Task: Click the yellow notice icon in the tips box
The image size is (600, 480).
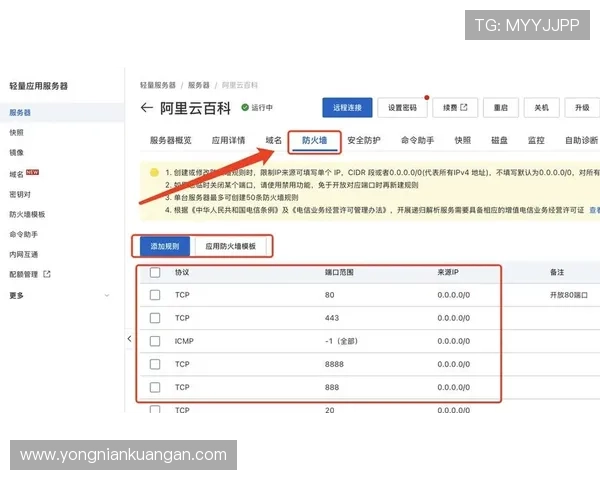Action: pyautogui.click(x=154, y=173)
